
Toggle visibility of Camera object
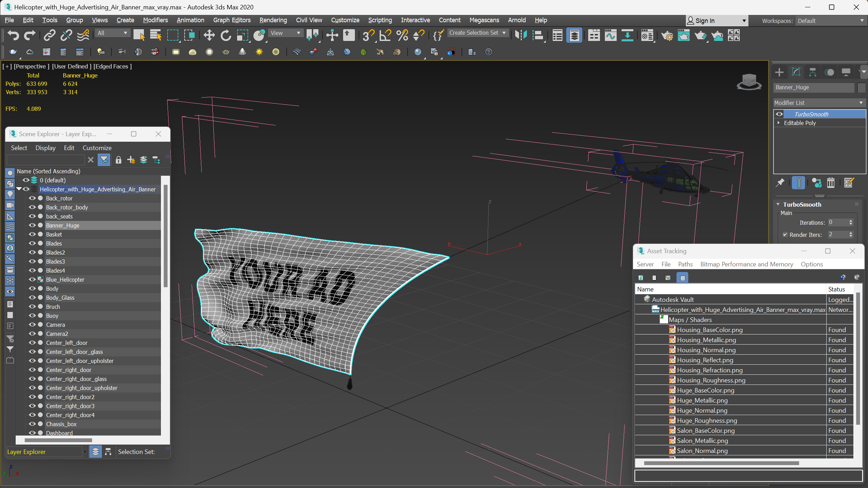(32, 325)
